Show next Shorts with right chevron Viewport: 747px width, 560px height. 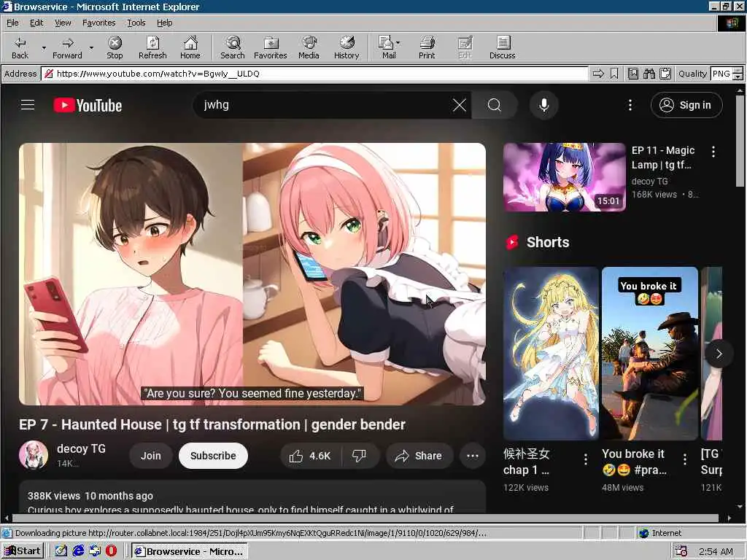pyautogui.click(x=719, y=354)
